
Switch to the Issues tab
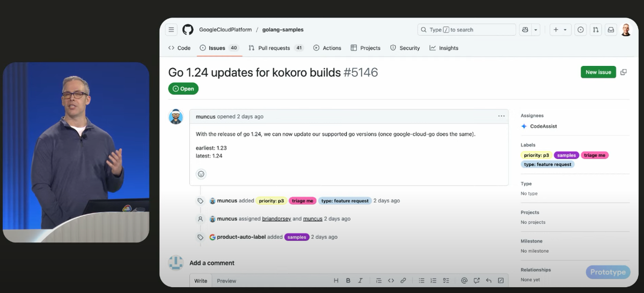tap(219, 48)
